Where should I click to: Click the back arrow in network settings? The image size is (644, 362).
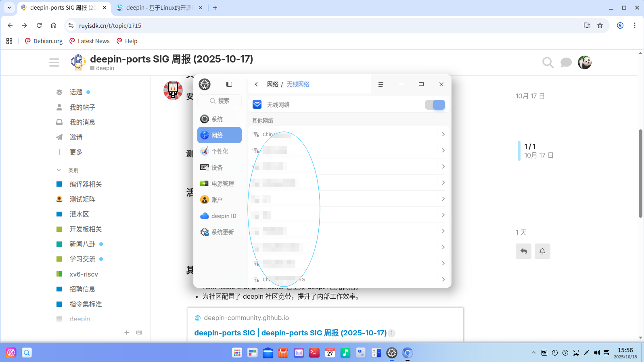[x=256, y=84]
